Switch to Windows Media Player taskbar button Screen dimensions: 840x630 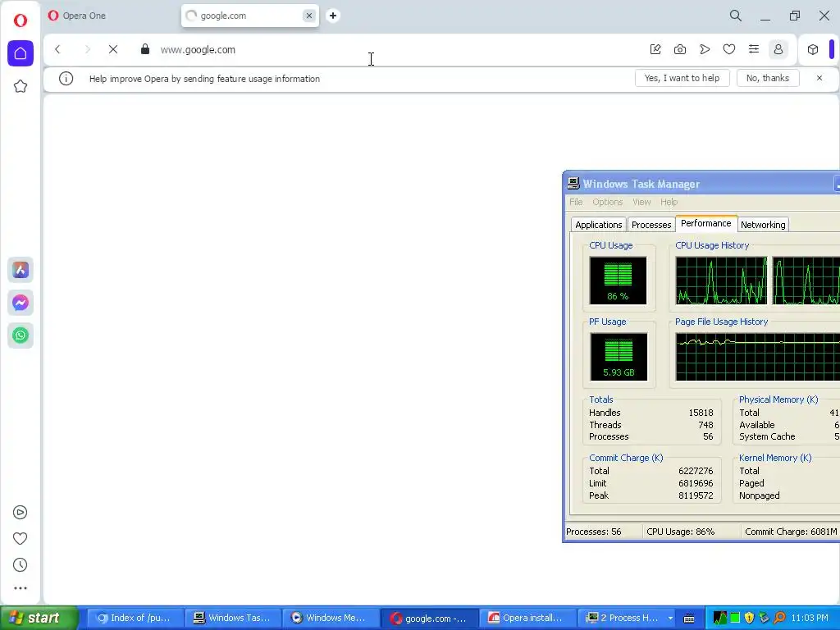click(331, 618)
